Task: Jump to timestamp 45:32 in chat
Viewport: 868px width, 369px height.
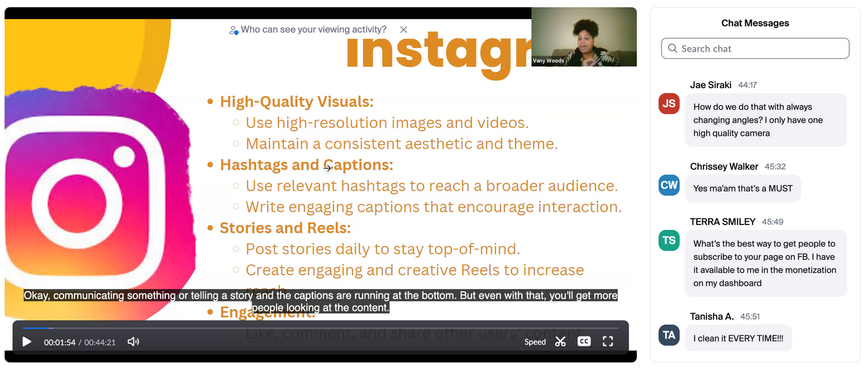Action: tap(775, 167)
